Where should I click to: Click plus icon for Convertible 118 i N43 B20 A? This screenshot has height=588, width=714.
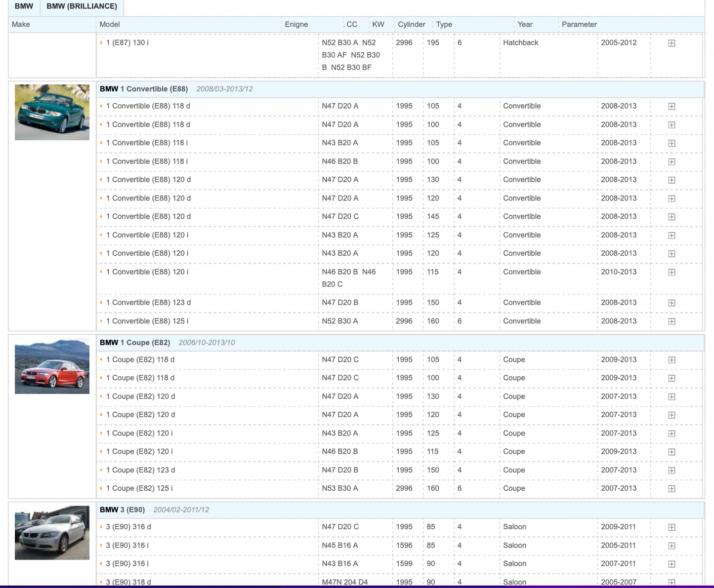pyautogui.click(x=672, y=143)
